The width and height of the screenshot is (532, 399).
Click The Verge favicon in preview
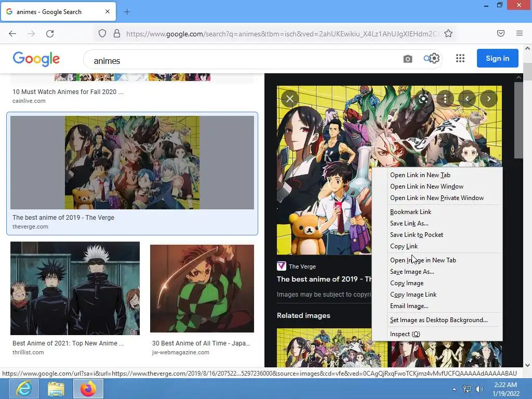point(281,266)
